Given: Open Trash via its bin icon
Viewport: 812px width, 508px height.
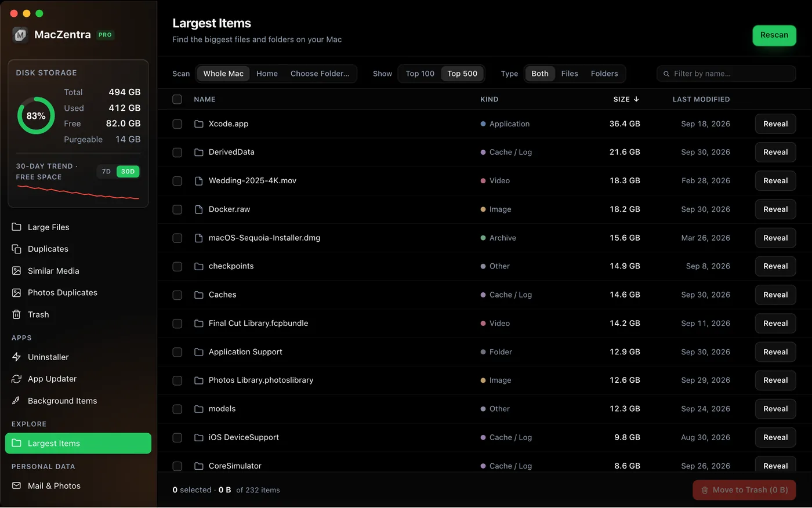Looking at the screenshot, I should (16, 314).
